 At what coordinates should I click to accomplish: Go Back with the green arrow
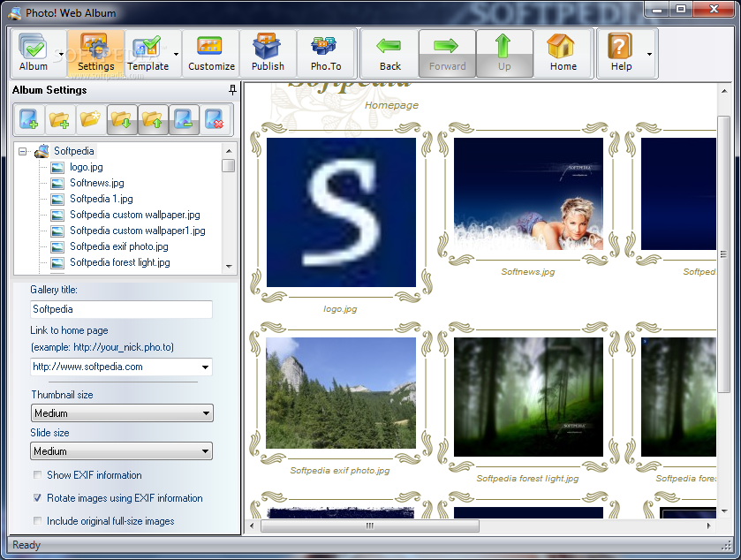point(389,53)
